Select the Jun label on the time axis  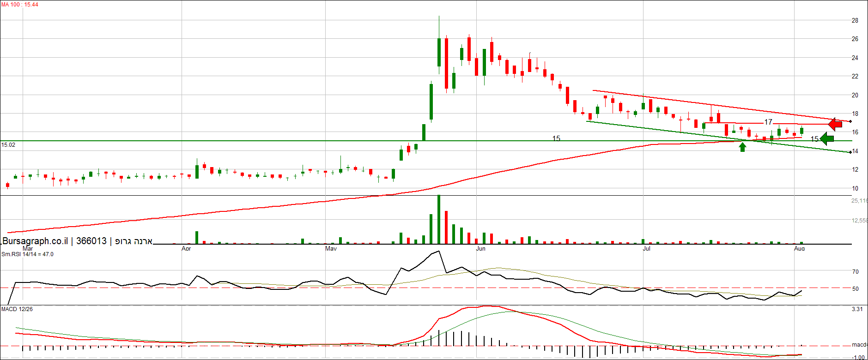coord(480,249)
